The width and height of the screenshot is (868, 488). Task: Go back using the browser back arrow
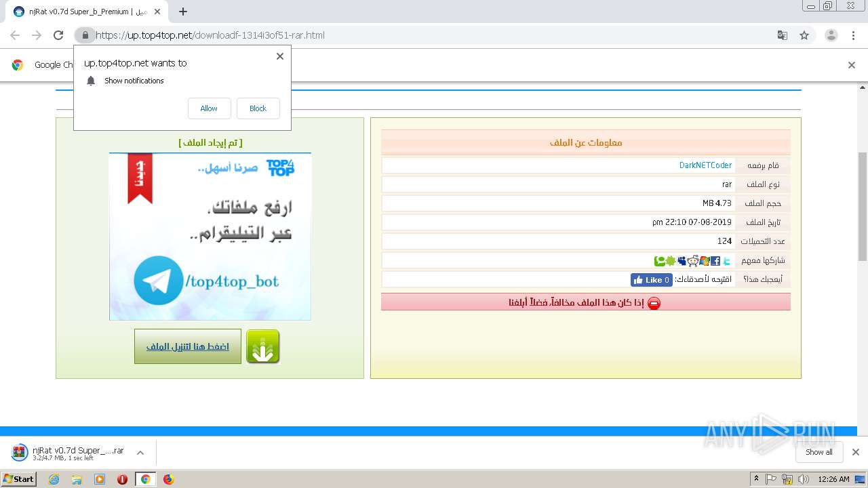15,35
